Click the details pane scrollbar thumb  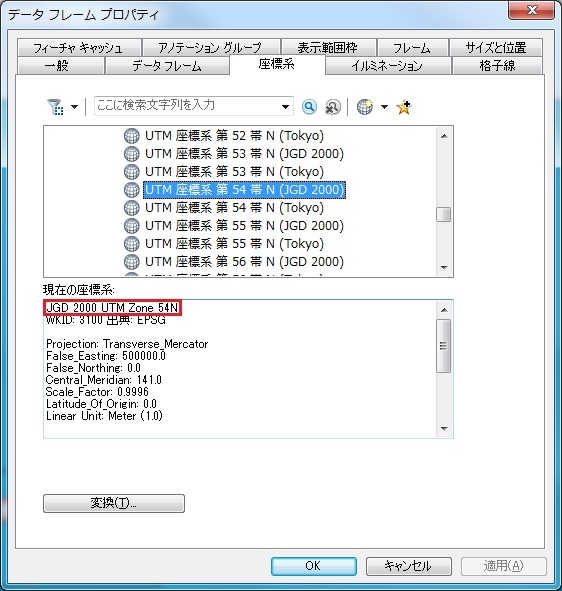pyautogui.click(x=444, y=346)
